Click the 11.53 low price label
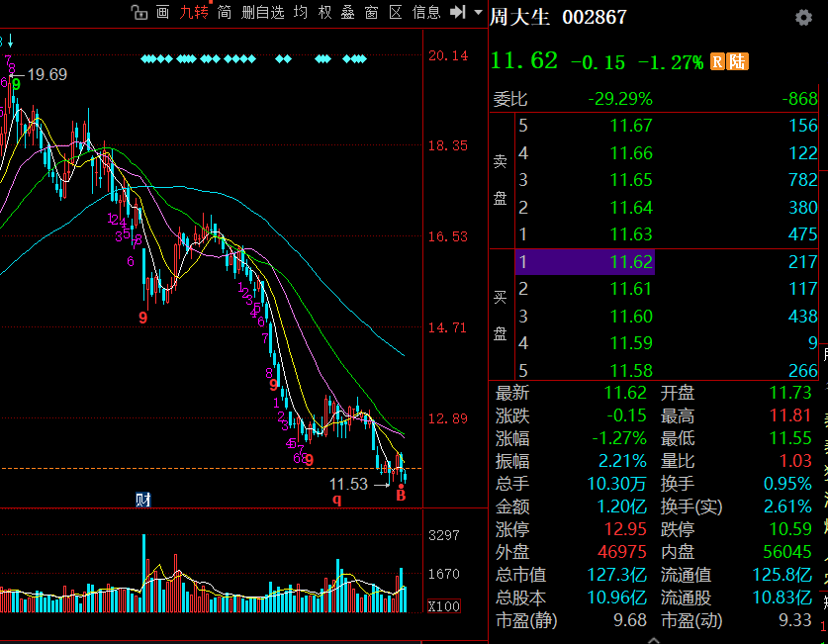This screenshot has height=644, width=828. [348, 484]
